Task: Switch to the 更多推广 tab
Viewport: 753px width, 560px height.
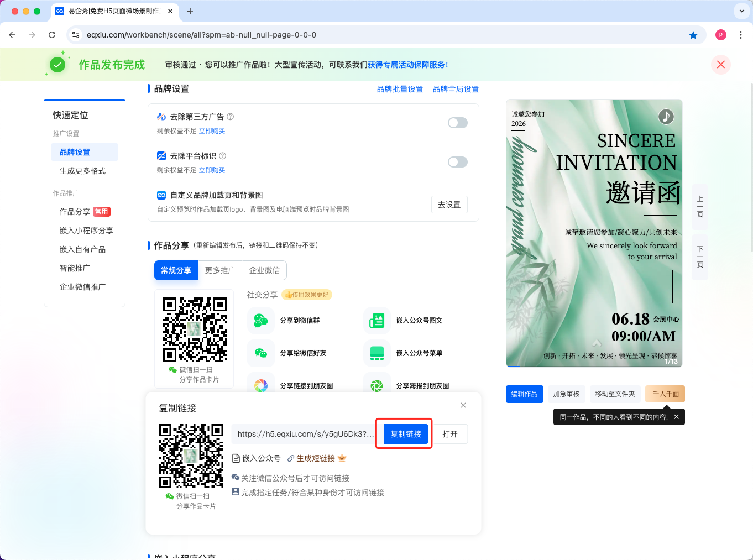Action: [x=220, y=270]
